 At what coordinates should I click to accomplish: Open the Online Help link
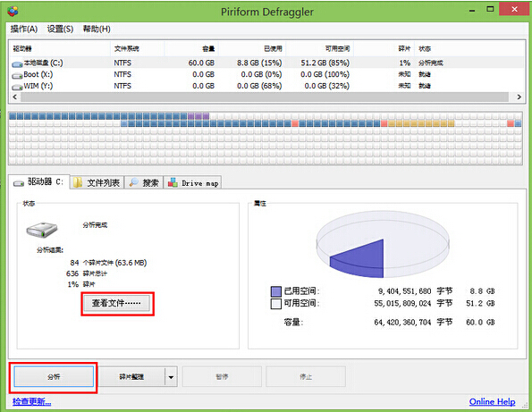[x=492, y=402]
